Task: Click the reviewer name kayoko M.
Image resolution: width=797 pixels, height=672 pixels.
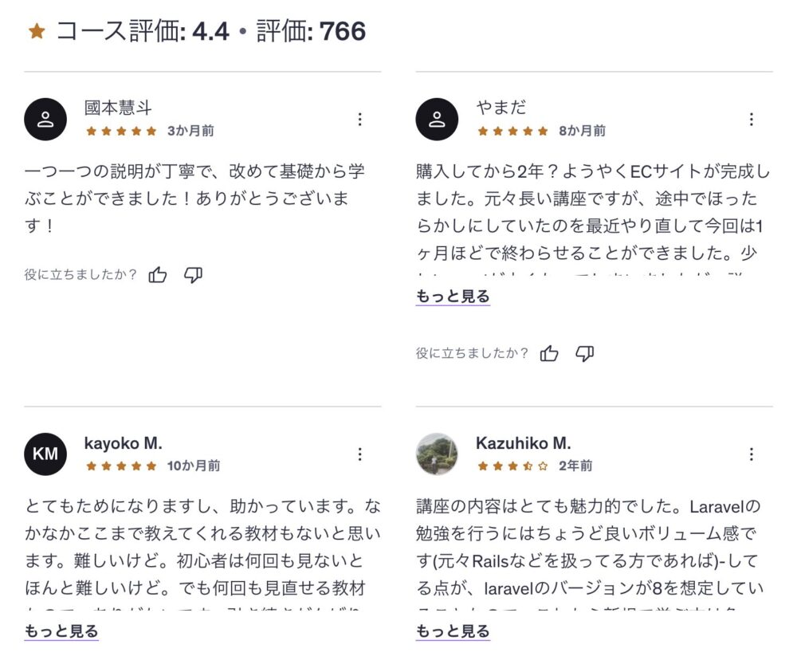Action: (123, 443)
